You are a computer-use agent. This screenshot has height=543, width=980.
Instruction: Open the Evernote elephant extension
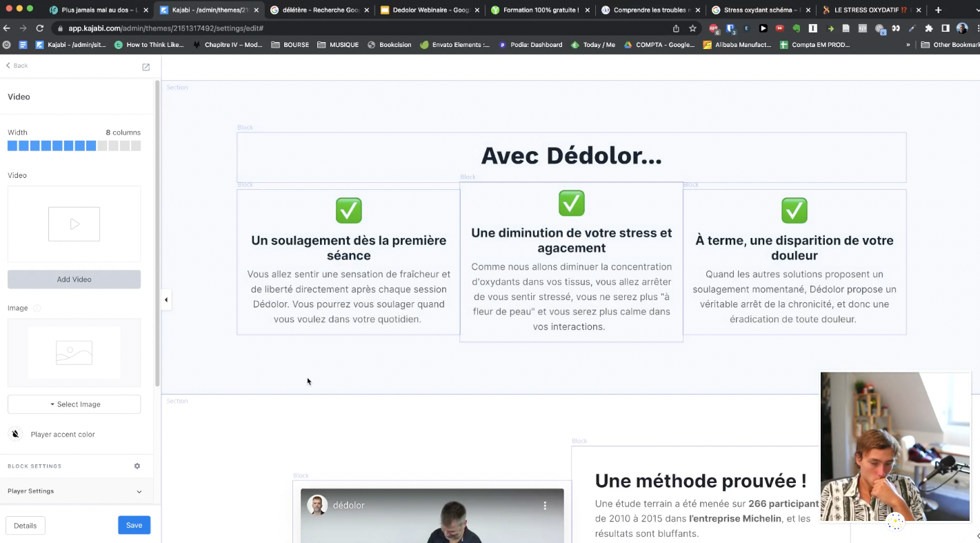point(797,28)
